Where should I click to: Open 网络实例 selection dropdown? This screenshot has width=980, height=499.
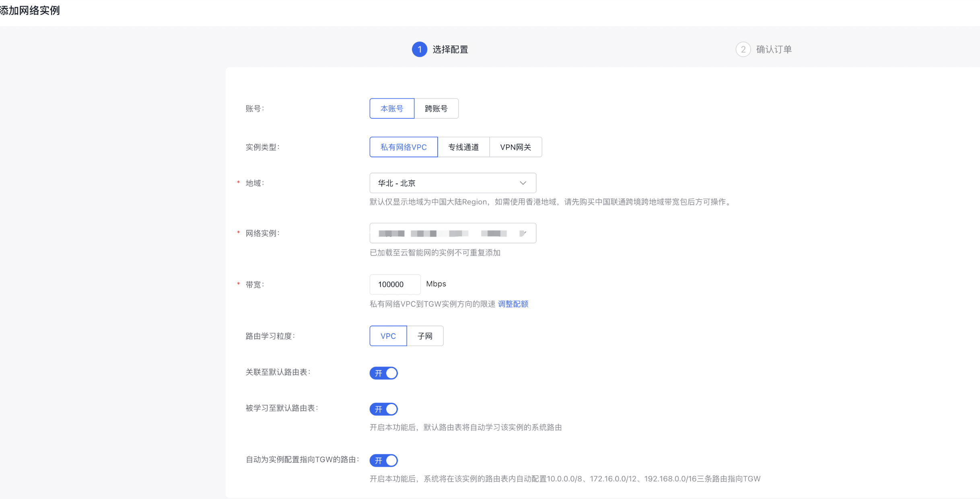point(443,233)
